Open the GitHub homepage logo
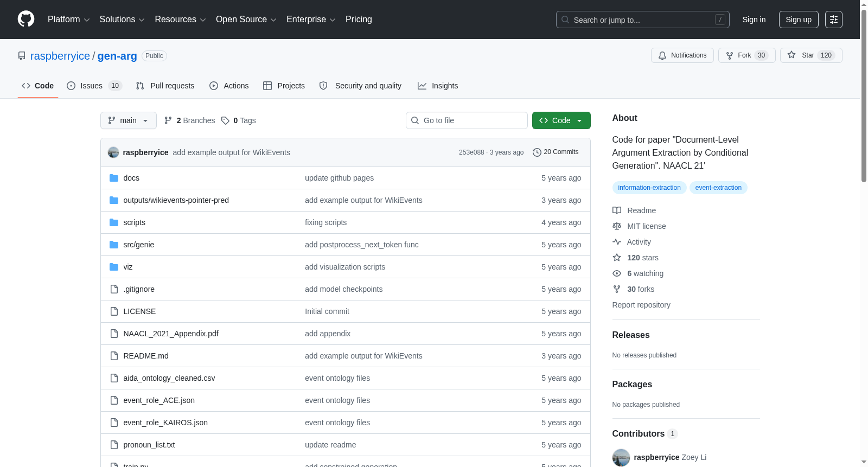The height and width of the screenshot is (467, 868). click(x=26, y=20)
